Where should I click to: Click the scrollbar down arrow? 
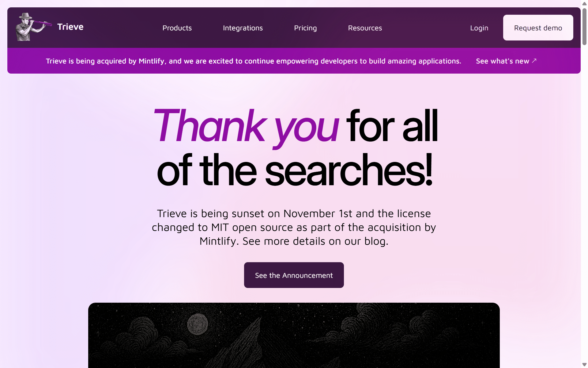pos(584,364)
